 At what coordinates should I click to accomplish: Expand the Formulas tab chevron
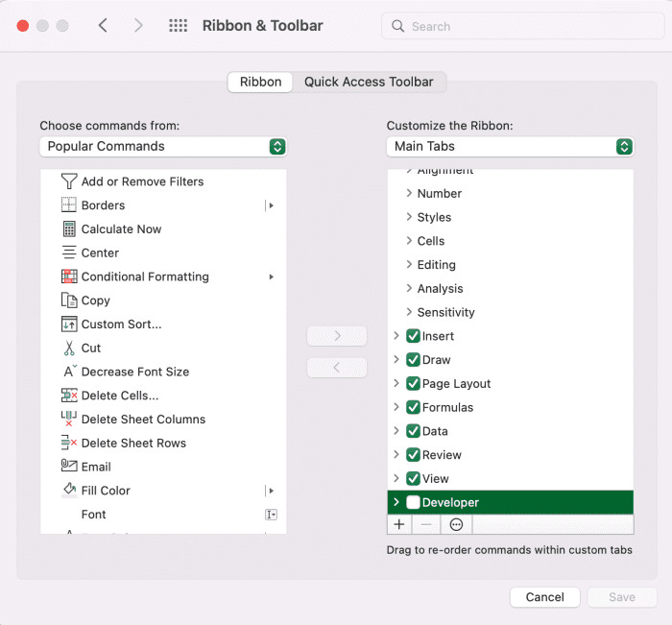pyautogui.click(x=396, y=407)
